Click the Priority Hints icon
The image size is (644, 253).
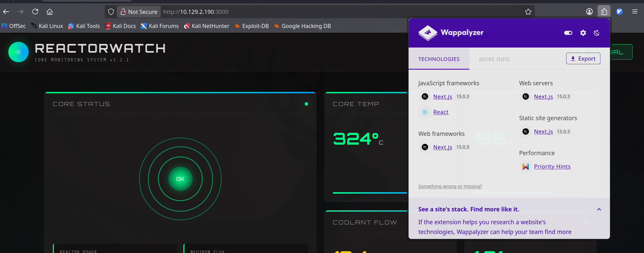pyautogui.click(x=526, y=167)
